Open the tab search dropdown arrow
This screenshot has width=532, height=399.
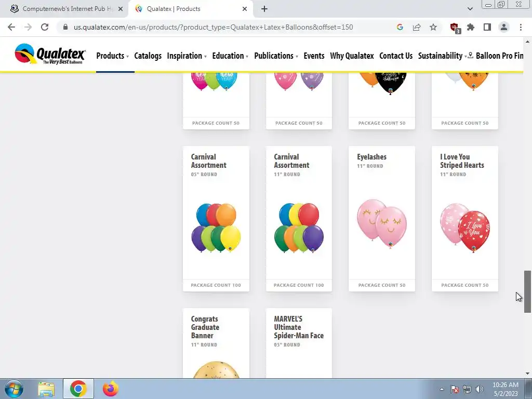pos(470,9)
